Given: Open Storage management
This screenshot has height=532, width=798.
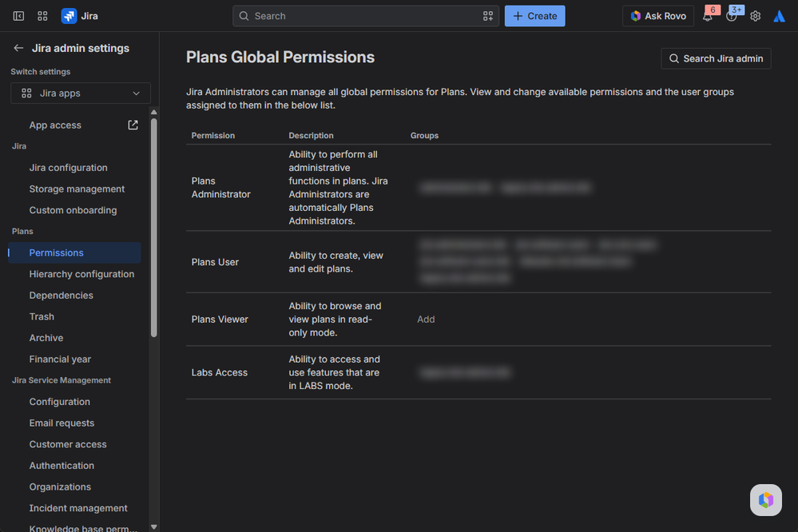Looking at the screenshot, I should pyautogui.click(x=77, y=189).
